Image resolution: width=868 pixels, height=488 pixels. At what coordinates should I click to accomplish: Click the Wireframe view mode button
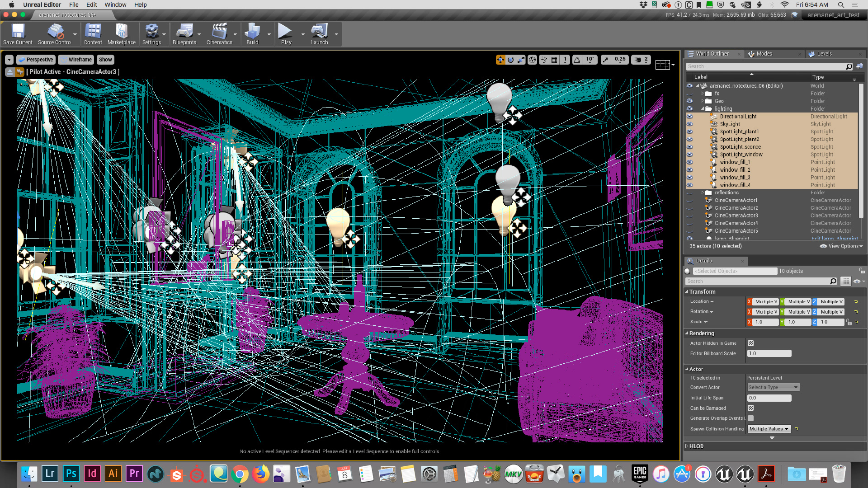(76, 60)
